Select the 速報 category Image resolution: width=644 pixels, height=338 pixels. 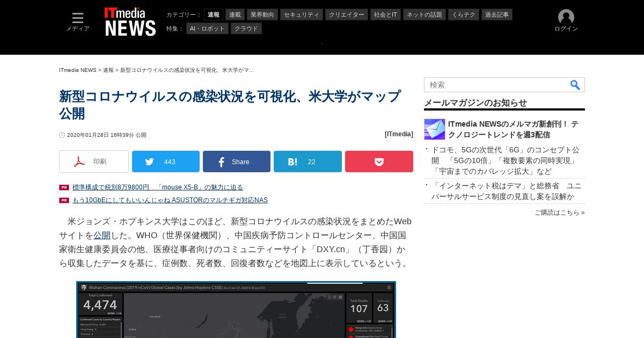click(214, 14)
